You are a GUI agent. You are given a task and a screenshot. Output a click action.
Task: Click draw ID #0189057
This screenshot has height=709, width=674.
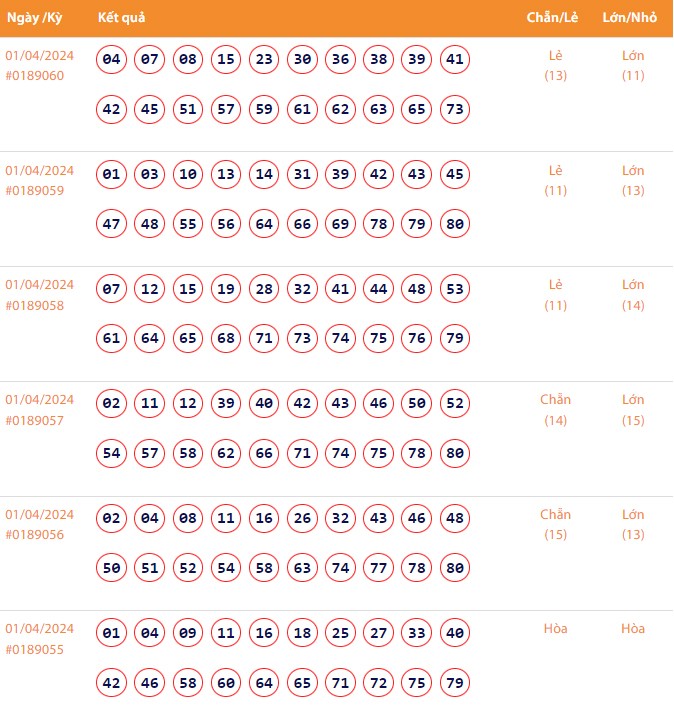35,420
